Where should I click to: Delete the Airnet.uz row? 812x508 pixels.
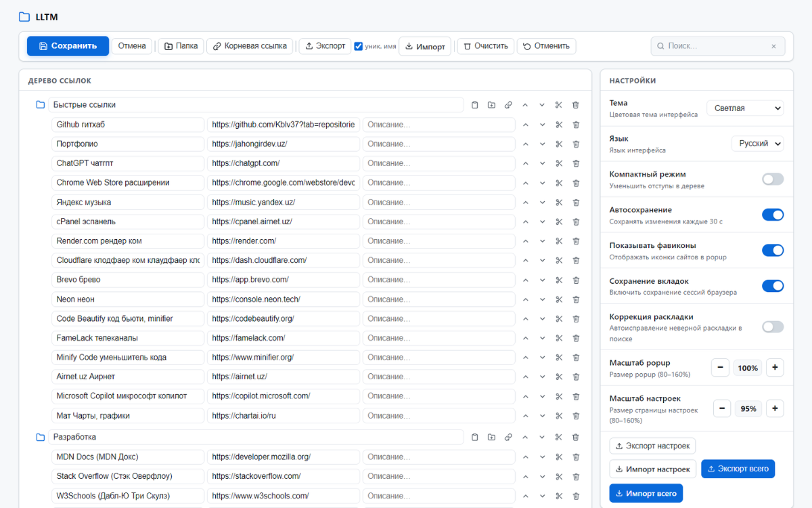coord(576,377)
